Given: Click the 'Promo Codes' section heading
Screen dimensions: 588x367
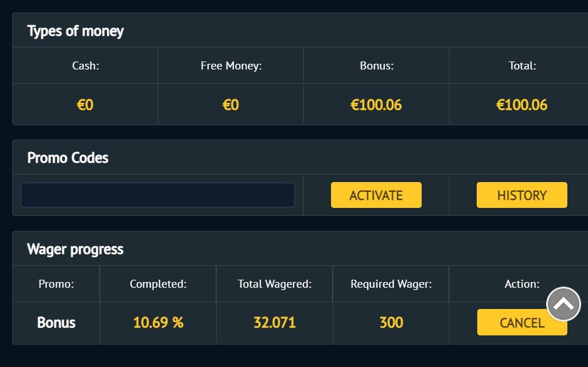Looking at the screenshot, I should tap(68, 158).
